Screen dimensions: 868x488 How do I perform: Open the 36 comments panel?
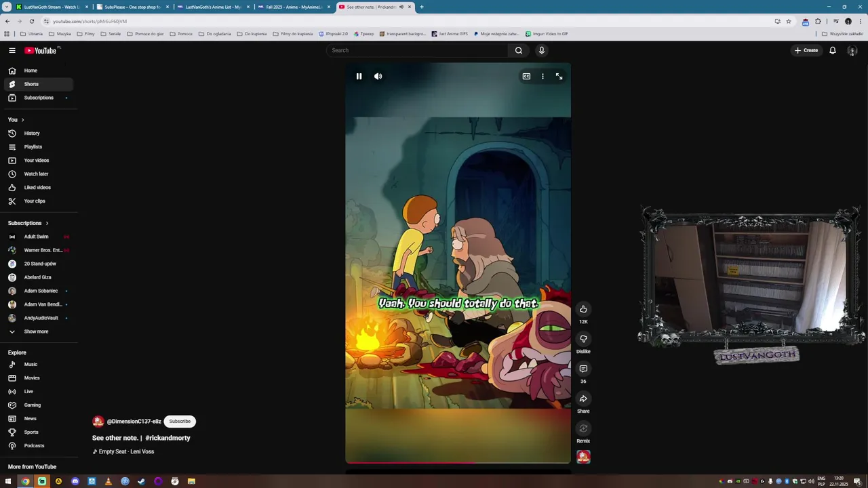[583, 369]
